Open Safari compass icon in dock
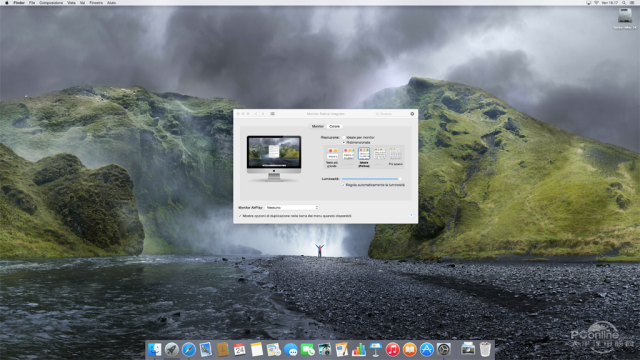Viewport: 640px width, 360px height. (x=189, y=349)
